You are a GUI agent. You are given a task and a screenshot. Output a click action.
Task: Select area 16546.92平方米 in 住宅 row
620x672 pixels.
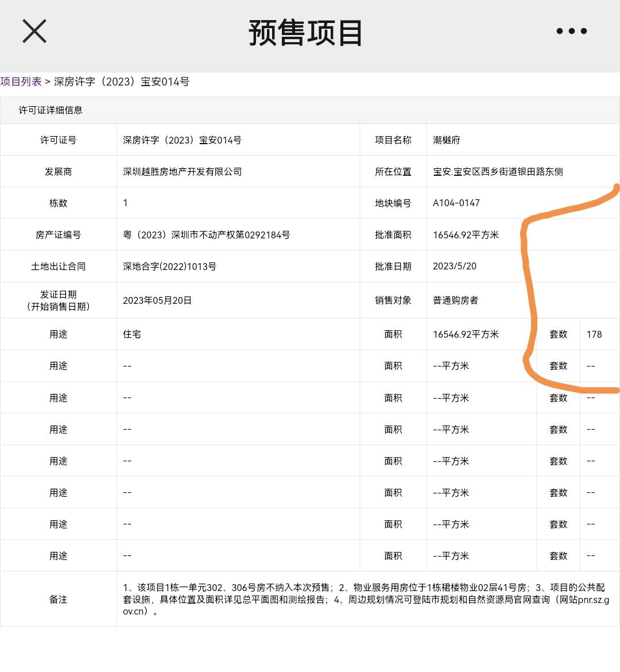point(466,334)
